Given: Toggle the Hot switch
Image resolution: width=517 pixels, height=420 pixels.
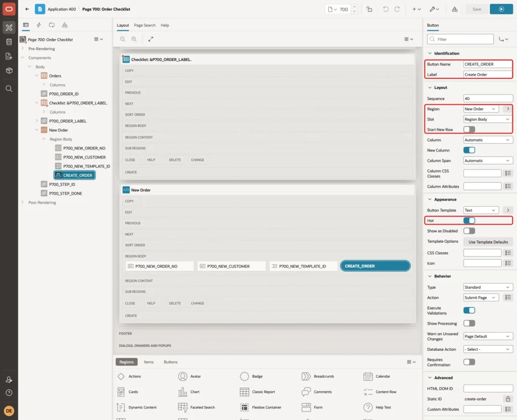Looking at the screenshot, I should tap(469, 220).
